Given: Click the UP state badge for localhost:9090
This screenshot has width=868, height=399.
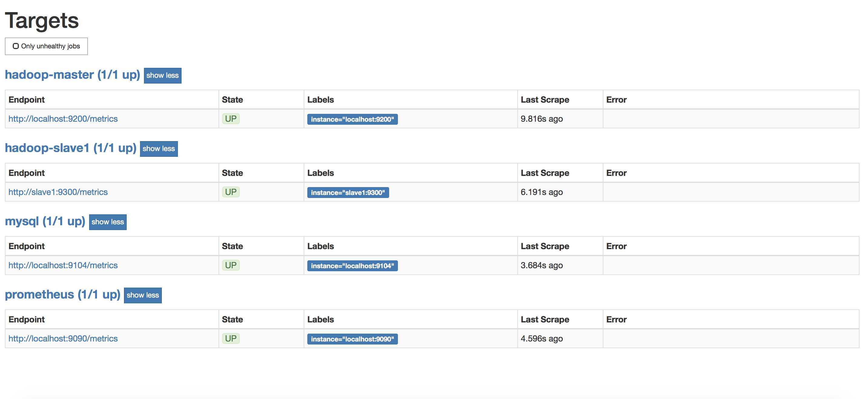Looking at the screenshot, I should [x=231, y=339].
